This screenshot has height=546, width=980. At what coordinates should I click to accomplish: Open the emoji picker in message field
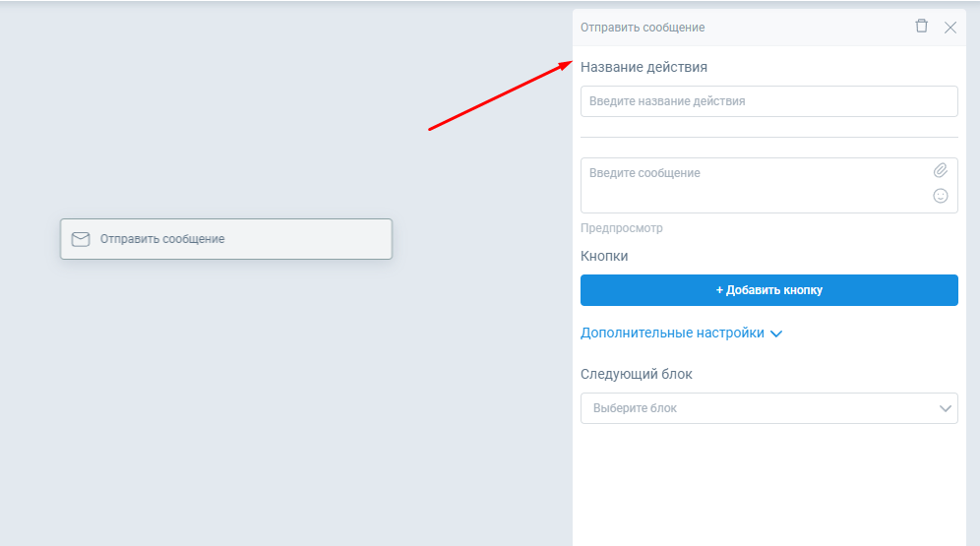coord(941,196)
